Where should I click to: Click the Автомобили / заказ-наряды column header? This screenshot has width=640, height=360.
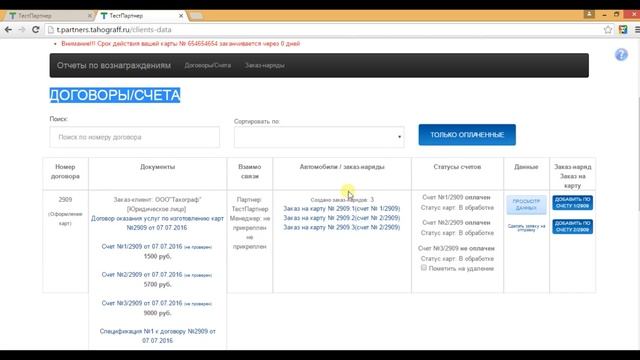[x=342, y=167]
